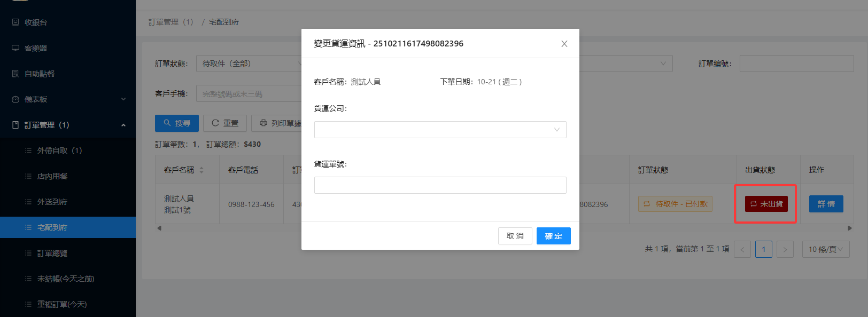The height and width of the screenshot is (317, 868).
Task: Click the list icon beside 訂單總覽
Action: (x=28, y=253)
